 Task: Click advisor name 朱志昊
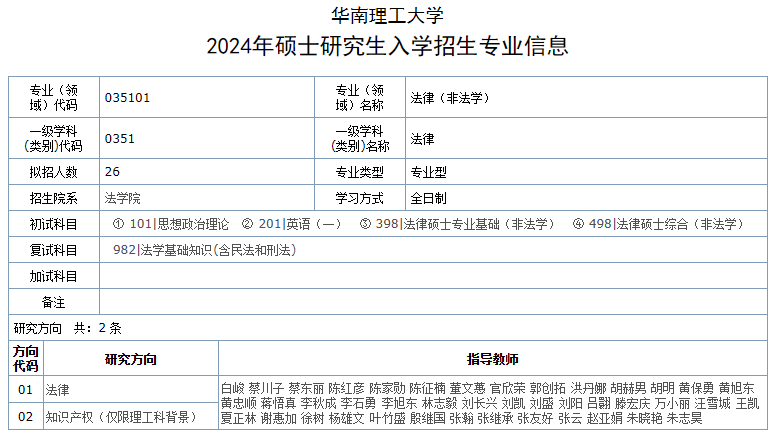click(685, 418)
